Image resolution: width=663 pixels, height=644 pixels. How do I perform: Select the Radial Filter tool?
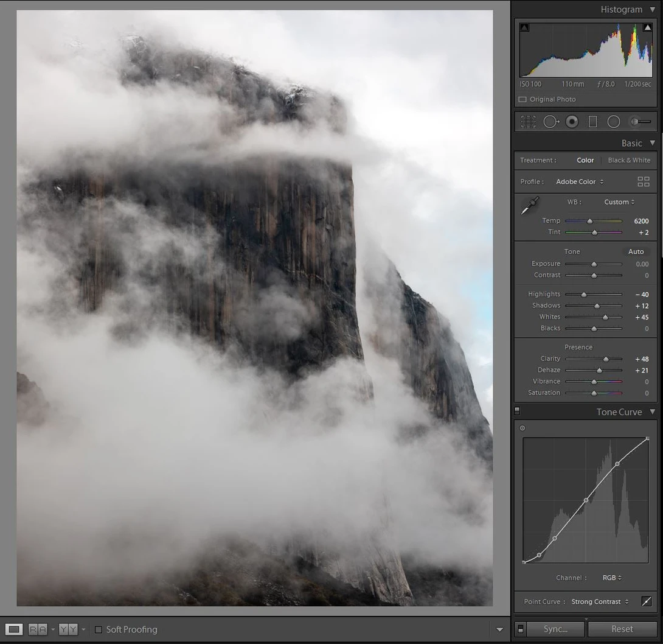click(614, 122)
